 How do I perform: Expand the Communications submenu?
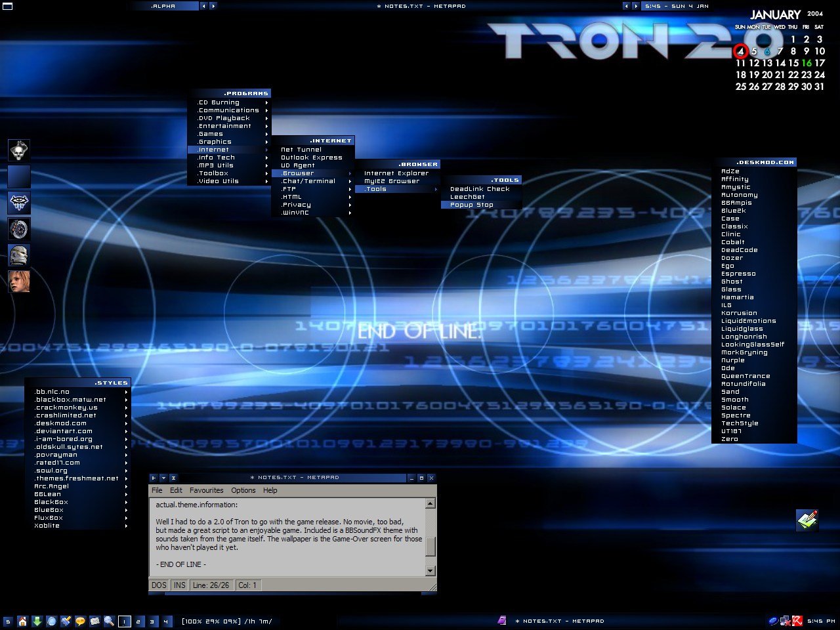pos(229,110)
